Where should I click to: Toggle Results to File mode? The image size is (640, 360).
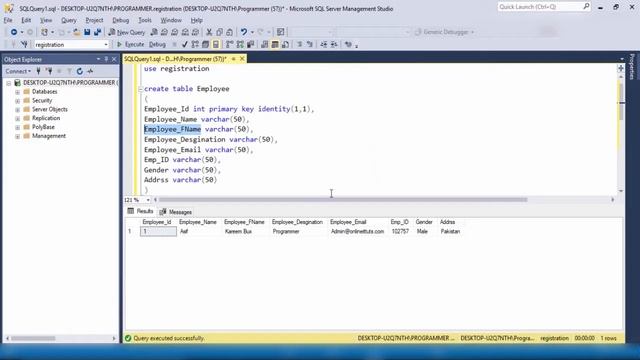285,44
